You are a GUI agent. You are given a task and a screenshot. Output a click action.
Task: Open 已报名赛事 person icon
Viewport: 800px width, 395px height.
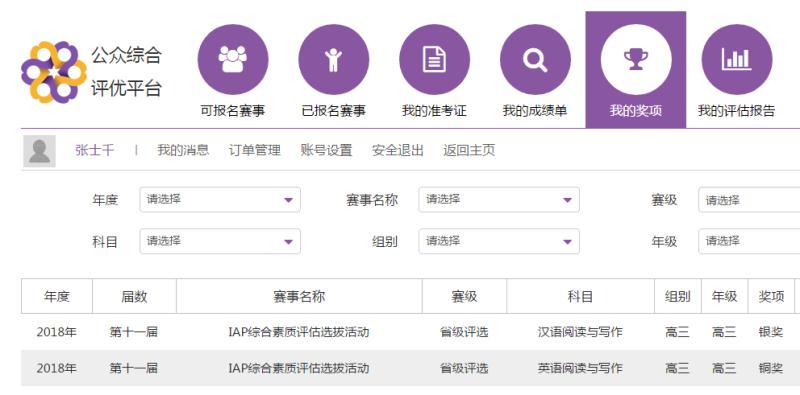(334, 60)
